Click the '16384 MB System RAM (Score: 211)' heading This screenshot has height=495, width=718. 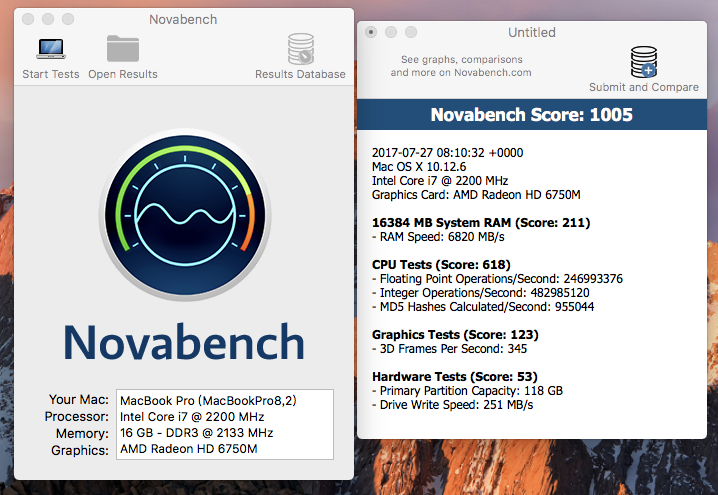point(481,223)
